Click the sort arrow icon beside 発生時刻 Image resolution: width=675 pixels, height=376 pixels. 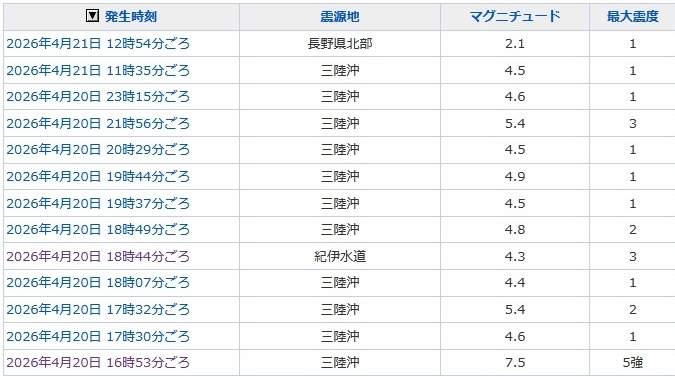92,16
